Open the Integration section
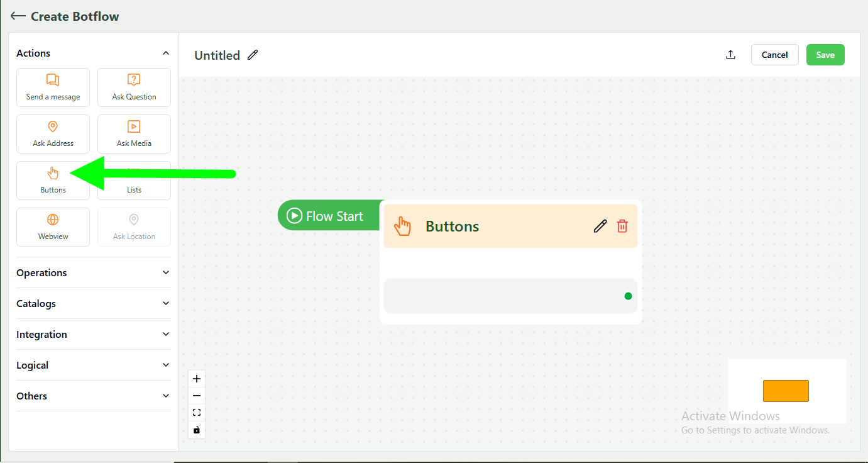This screenshot has width=868, height=463. point(93,334)
